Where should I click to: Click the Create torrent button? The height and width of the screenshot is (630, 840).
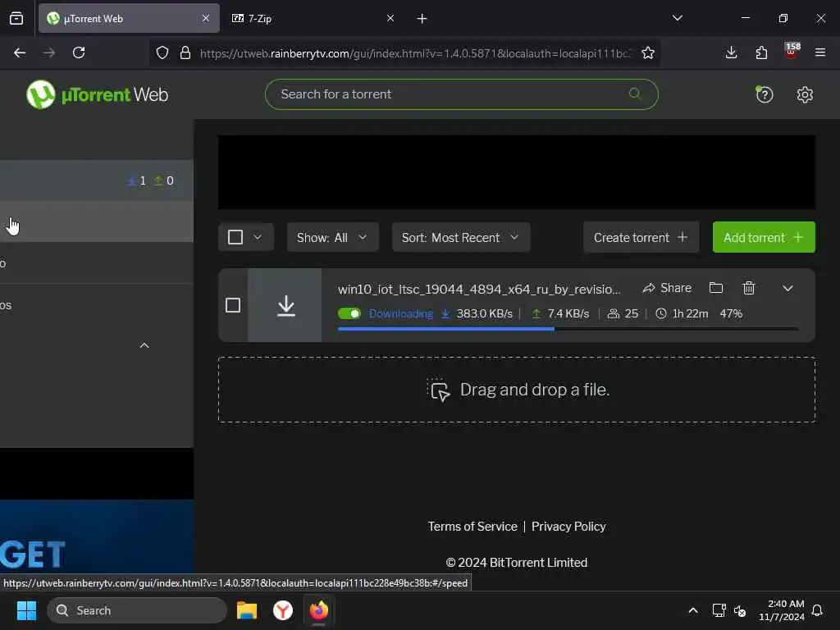pos(641,237)
